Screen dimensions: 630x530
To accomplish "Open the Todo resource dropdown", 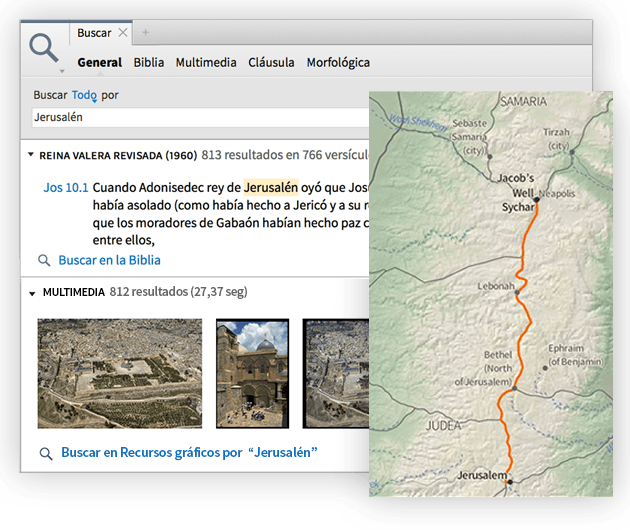I will point(84,95).
